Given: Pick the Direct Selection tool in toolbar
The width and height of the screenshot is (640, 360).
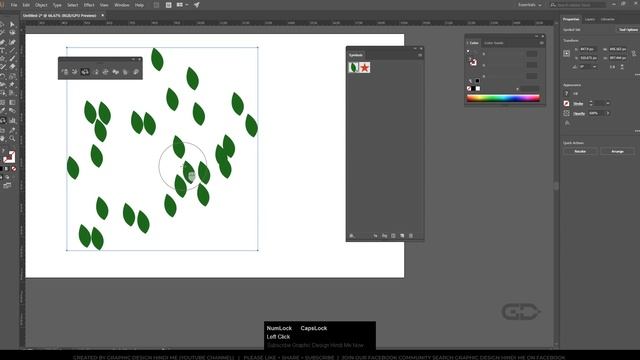Looking at the screenshot, I should coord(12,24).
